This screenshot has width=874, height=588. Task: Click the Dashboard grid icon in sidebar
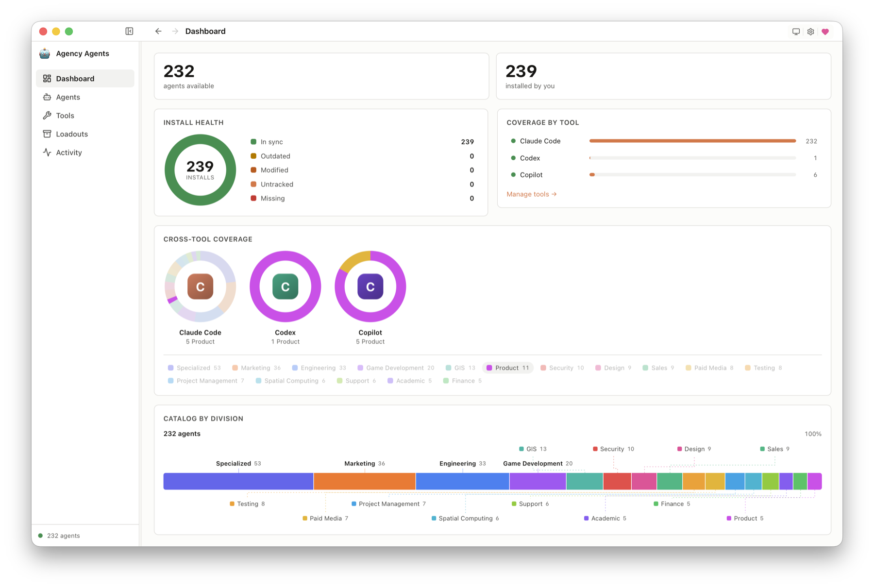47,79
